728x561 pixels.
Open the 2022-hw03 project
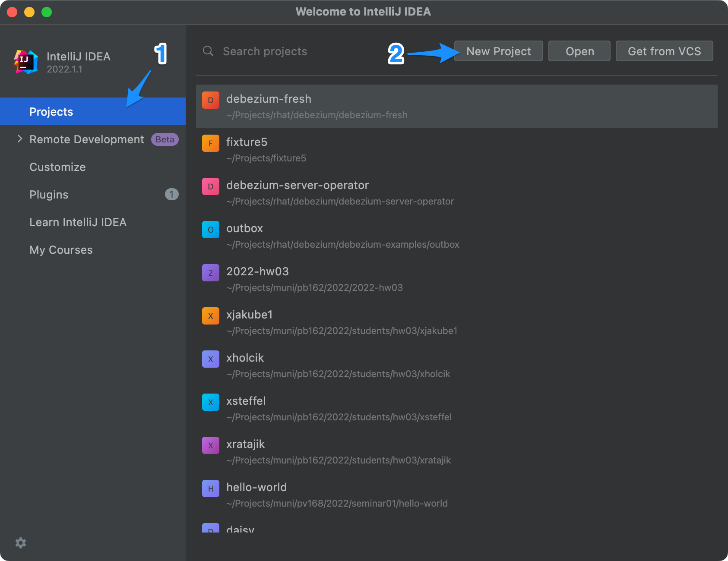pos(457,279)
